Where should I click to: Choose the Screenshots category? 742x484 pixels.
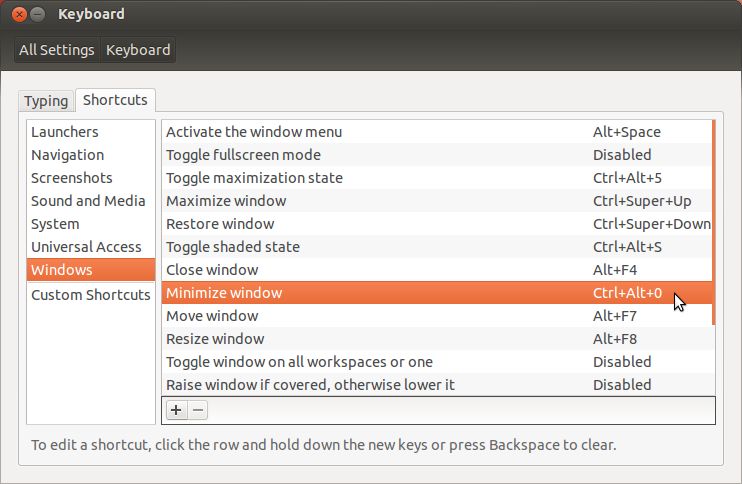91,178
